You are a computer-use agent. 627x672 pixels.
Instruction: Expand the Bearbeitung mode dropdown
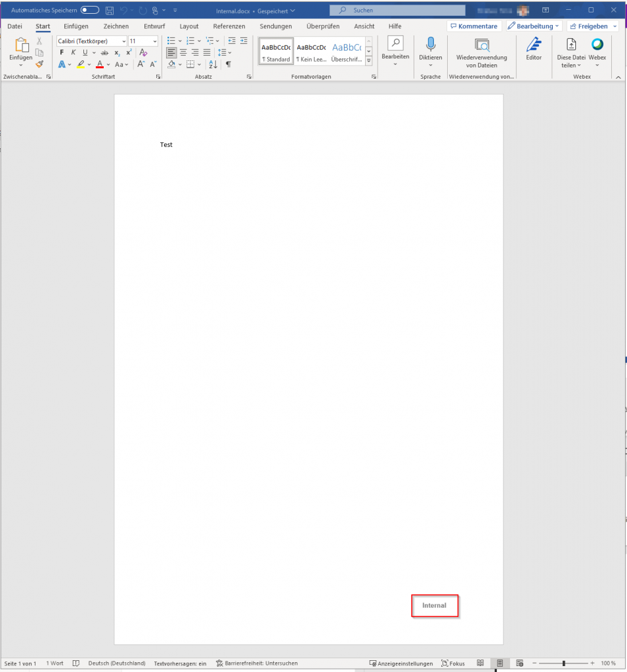(533, 26)
